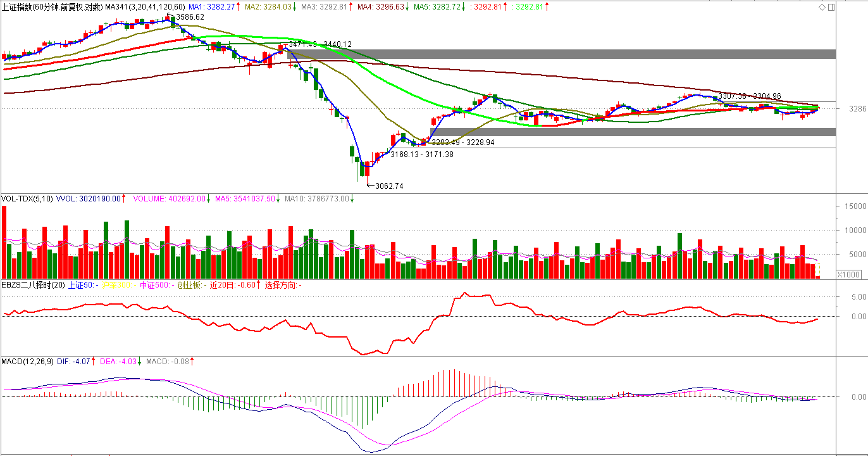Click the panel restore icon beside the diamond
The height and width of the screenshot is (456, 868).
[x=831, y=7]
